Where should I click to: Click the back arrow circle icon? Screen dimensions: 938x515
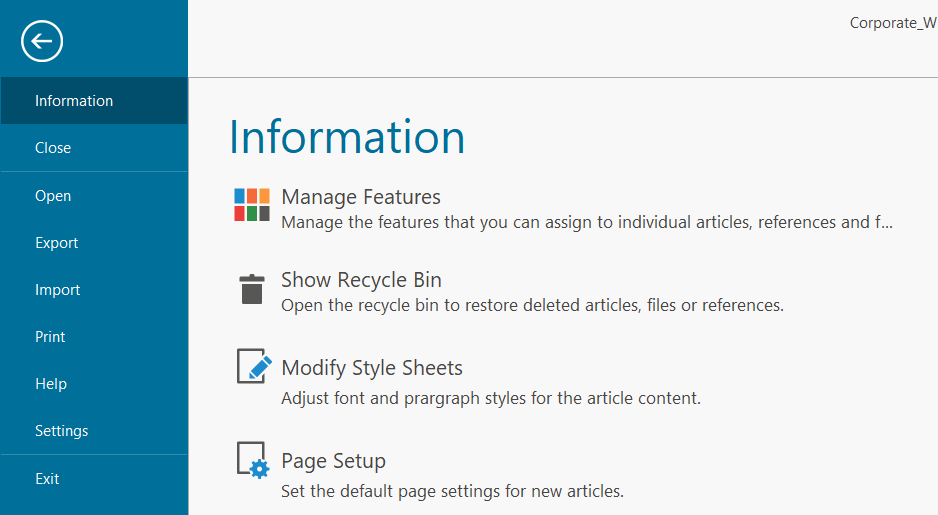(x=42, y=41)
